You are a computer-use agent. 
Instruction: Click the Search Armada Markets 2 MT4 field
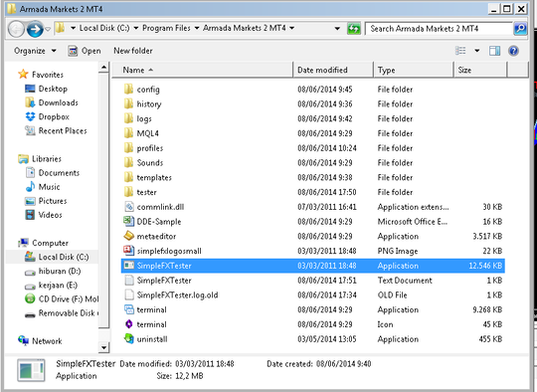pyautogui.click(x=440, y=29)
